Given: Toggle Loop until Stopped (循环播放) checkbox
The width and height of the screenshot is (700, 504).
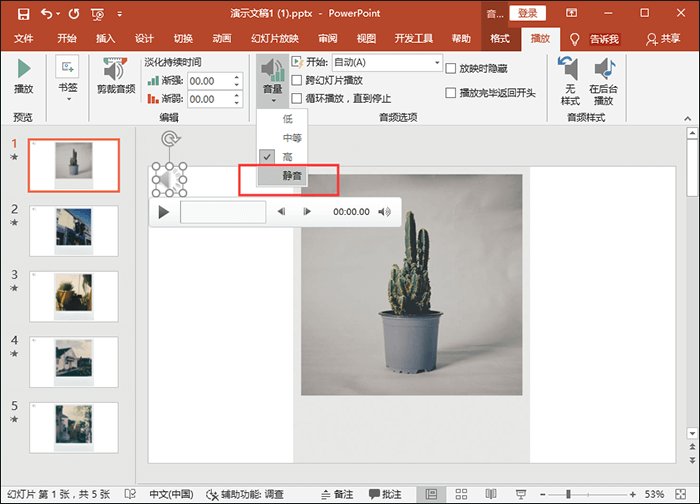Looking at the screenshot, I should click(297, 98).
